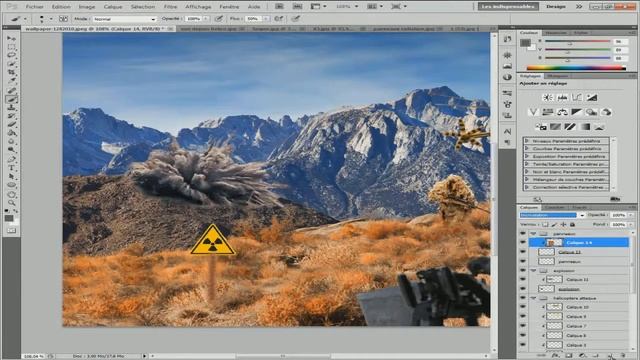Enable airbrush mode next to Flux

pyautogui.click(x=279, y=19)
